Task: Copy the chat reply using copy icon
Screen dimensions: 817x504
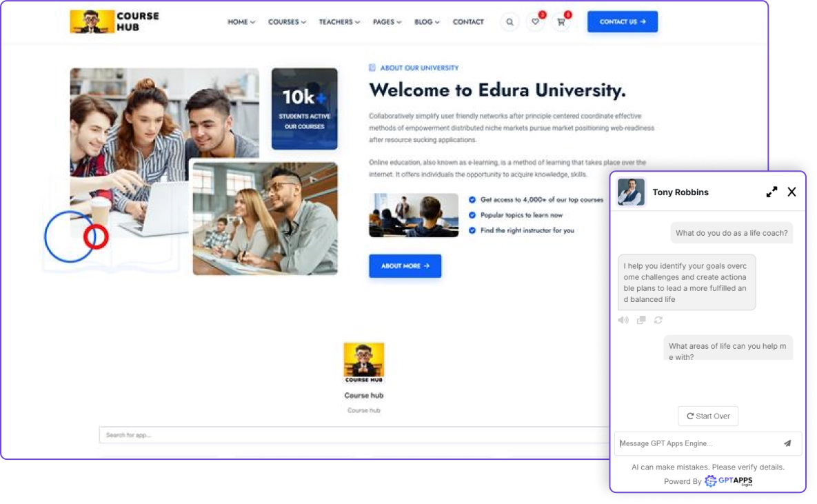Action: click(641, 320)
